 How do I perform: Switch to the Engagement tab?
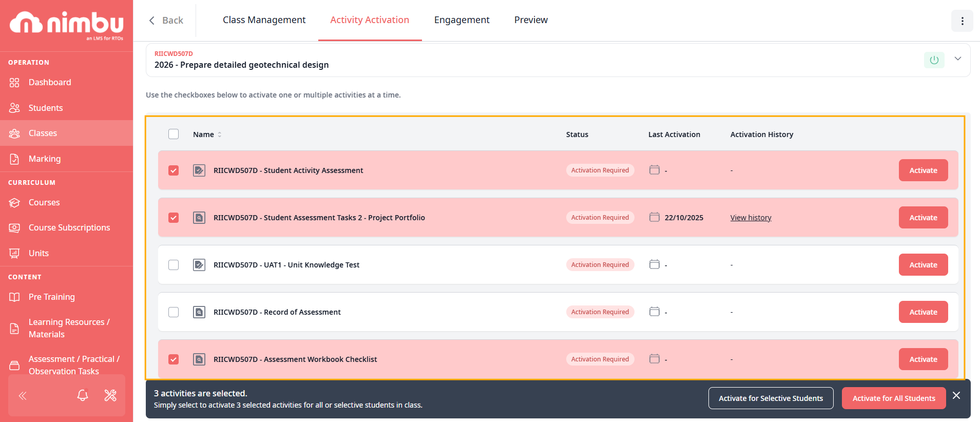click(x=462, y=20)
